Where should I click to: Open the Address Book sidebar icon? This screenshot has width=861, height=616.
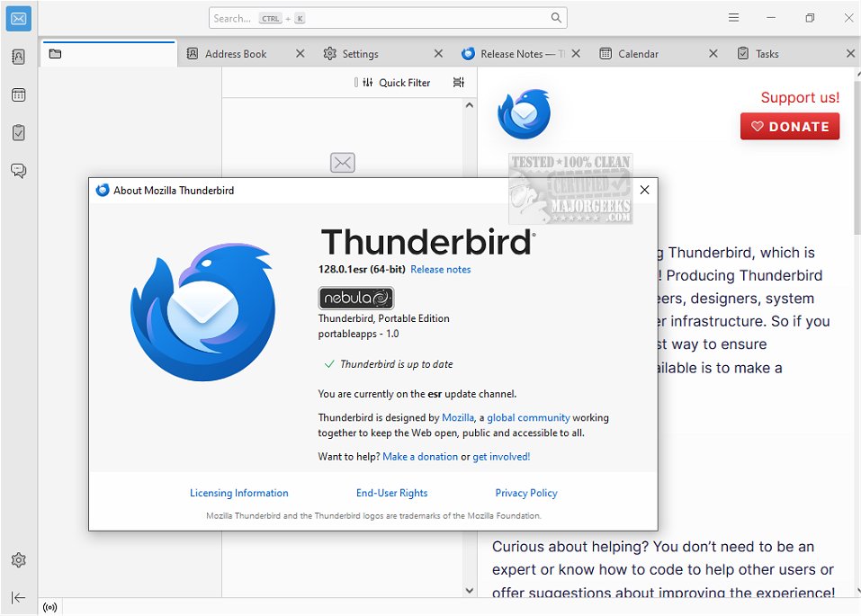(x=18, y=57)
